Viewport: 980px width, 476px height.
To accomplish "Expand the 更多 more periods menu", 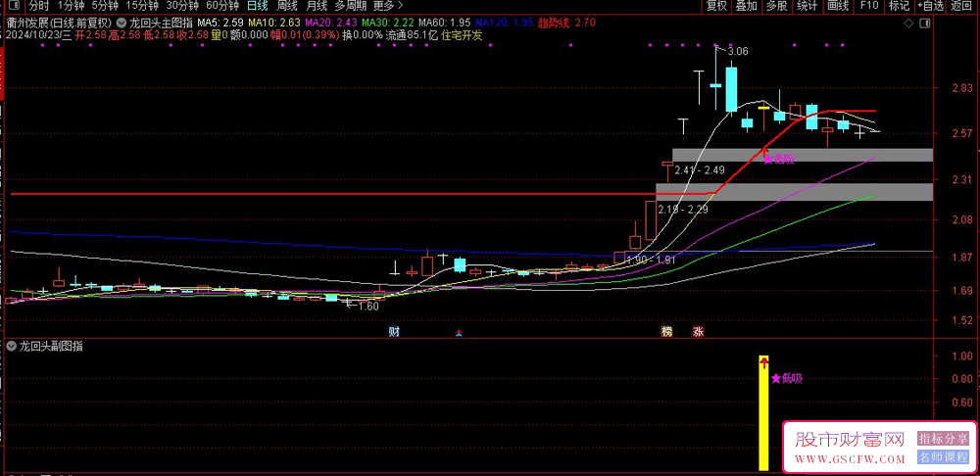I will (x=387, y=6).
